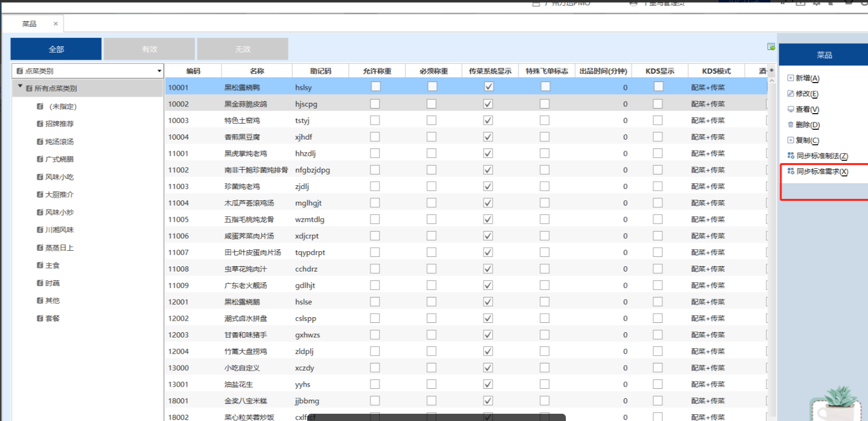The image size is (868, 421).
Task: Click the 同步标准制法(Z) sync icon
Action: pyautogui.click(x=791, y=155)
